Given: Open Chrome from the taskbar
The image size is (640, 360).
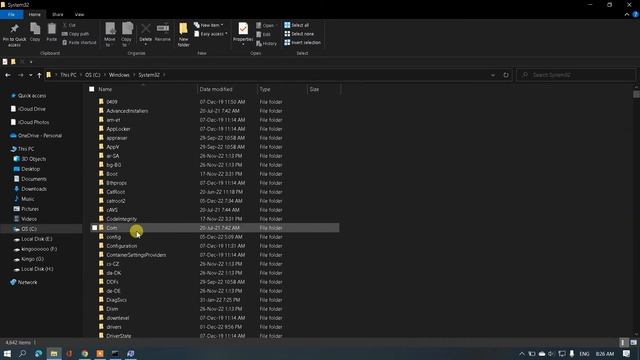Looking at the screenshot, I should click(x=84, y=353).
